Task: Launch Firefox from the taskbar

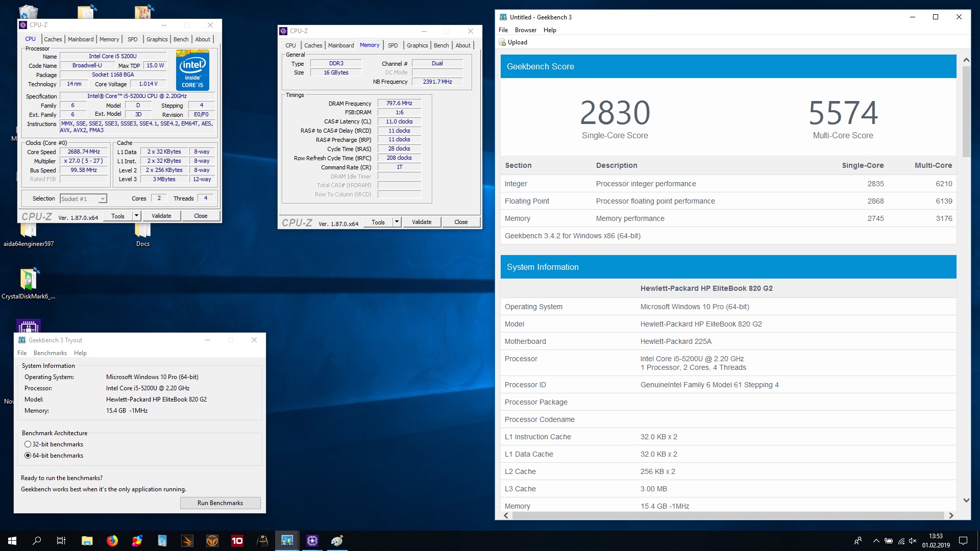Action: pos(112,541)
